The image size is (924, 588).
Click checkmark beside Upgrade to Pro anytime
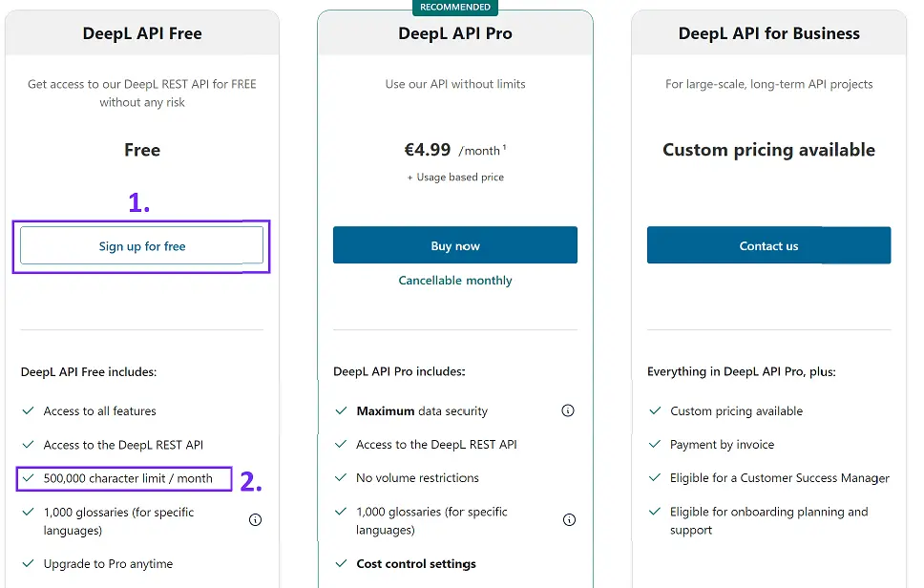pos(28,563)
